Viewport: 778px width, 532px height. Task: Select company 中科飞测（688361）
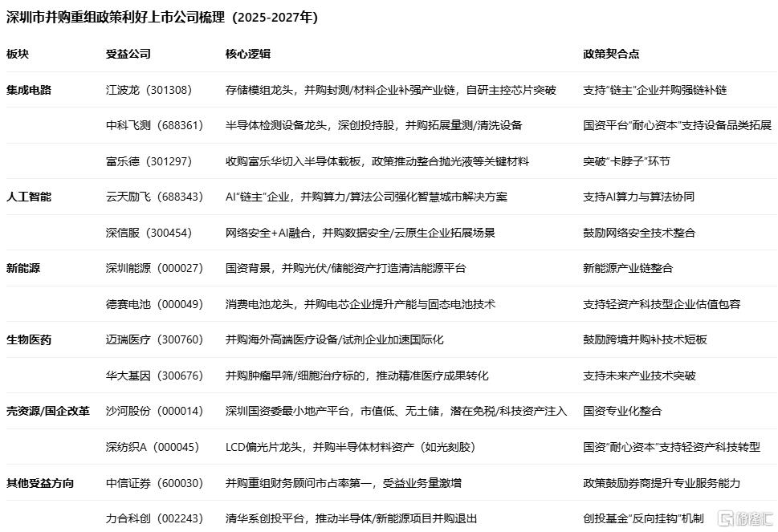click(154, 125)
